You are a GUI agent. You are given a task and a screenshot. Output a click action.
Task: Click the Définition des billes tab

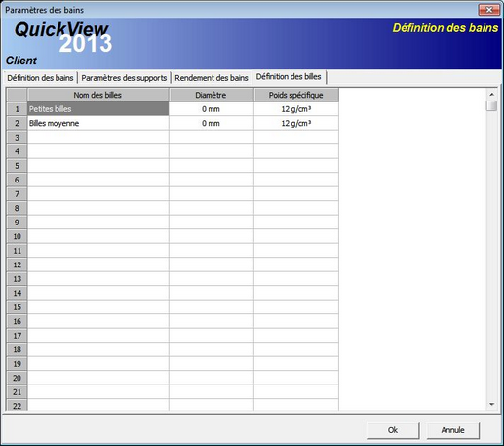pyautogui.click(x=289, y=77)
